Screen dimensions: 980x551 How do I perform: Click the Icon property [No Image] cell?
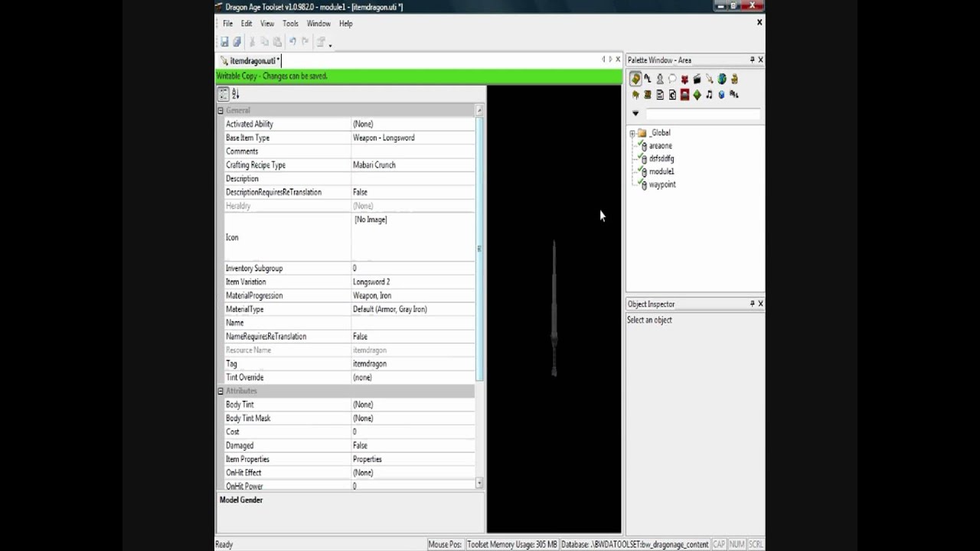click(413, 237)
